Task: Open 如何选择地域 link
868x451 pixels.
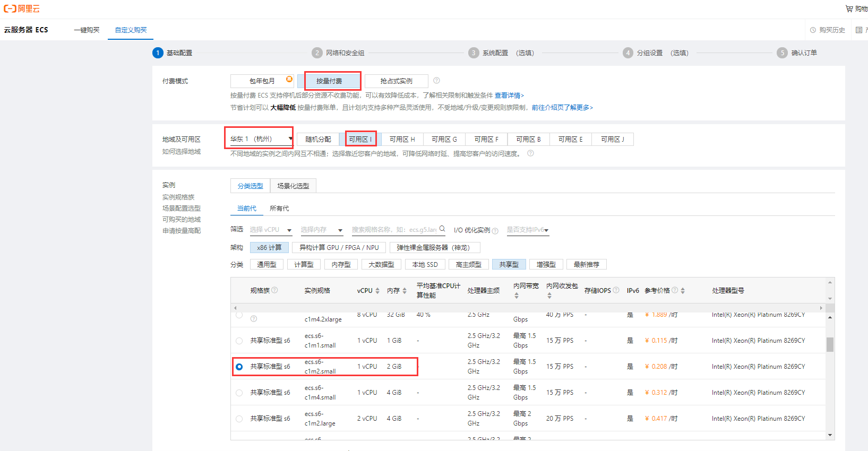Action: [x=182, y=152]
